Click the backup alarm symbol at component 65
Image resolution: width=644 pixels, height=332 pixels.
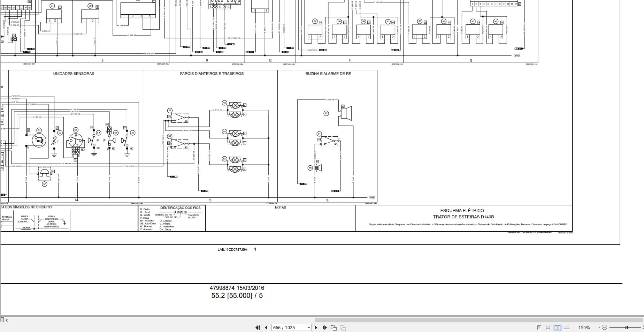318,168
